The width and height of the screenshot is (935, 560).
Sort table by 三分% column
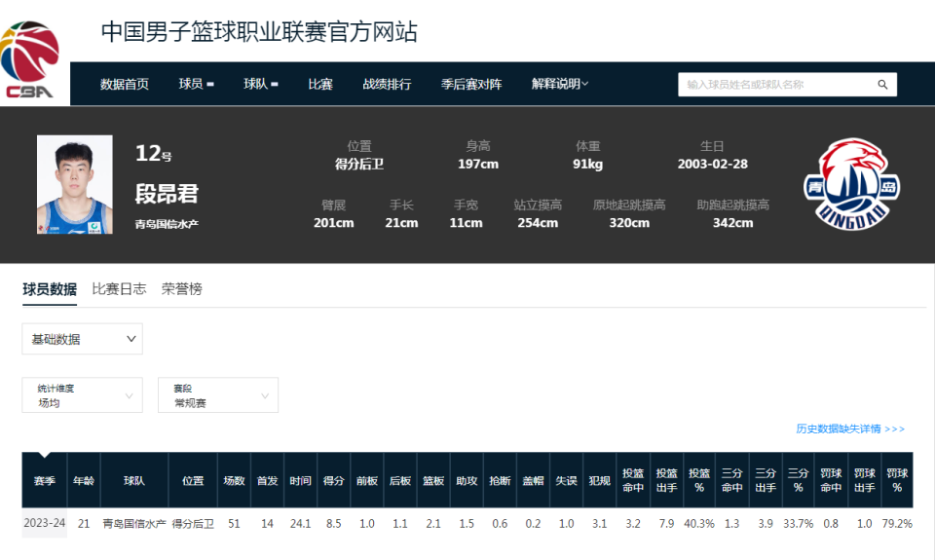tap(798, 481)
